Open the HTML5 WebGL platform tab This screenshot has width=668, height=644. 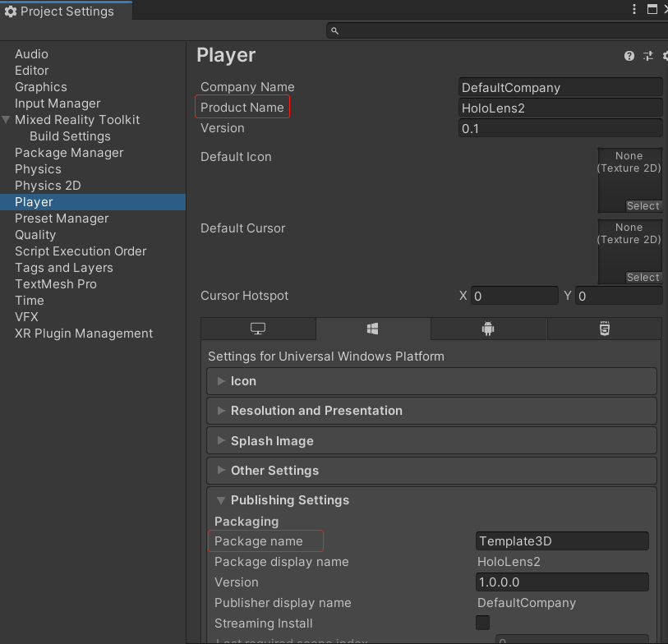[x=605, y=329]
